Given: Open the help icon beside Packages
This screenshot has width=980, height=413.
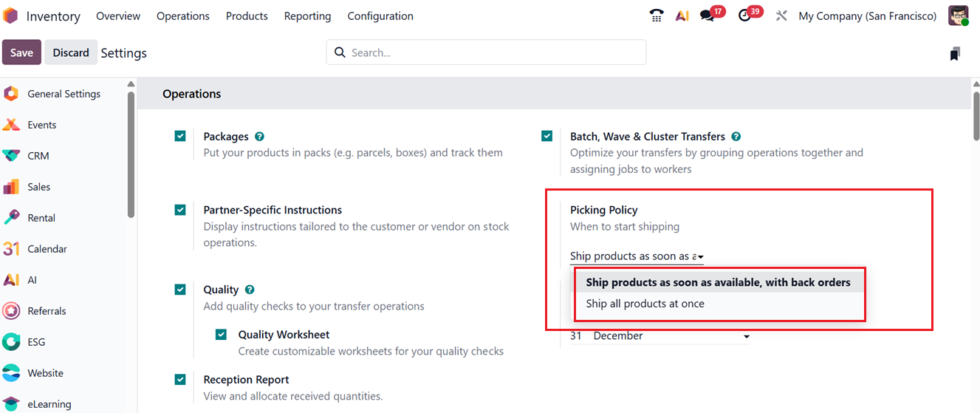Looking at the screenshot, I should pyautogui.click(x=259, y=137).
